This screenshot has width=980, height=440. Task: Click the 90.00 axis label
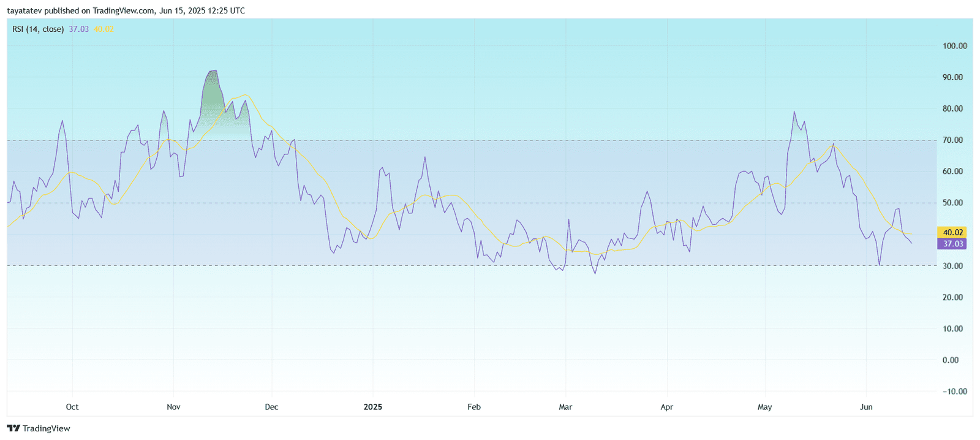[x=953, y=77]
